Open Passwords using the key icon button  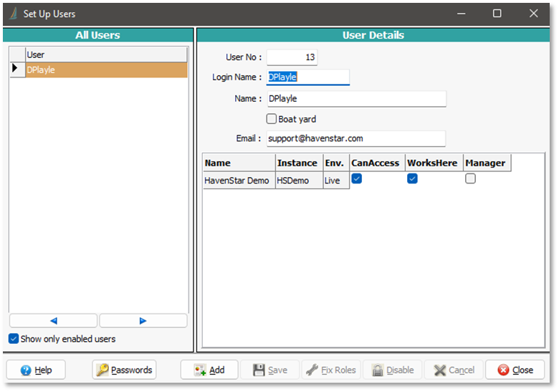[124, 370]
